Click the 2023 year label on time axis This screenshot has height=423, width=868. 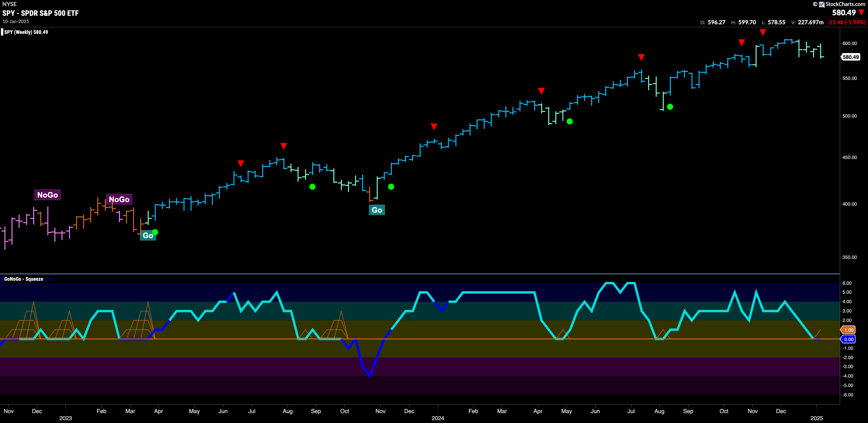65,418
